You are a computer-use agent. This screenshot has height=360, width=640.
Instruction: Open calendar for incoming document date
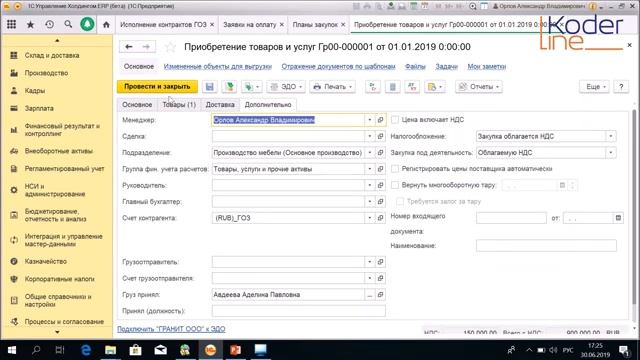click(618, 218)
